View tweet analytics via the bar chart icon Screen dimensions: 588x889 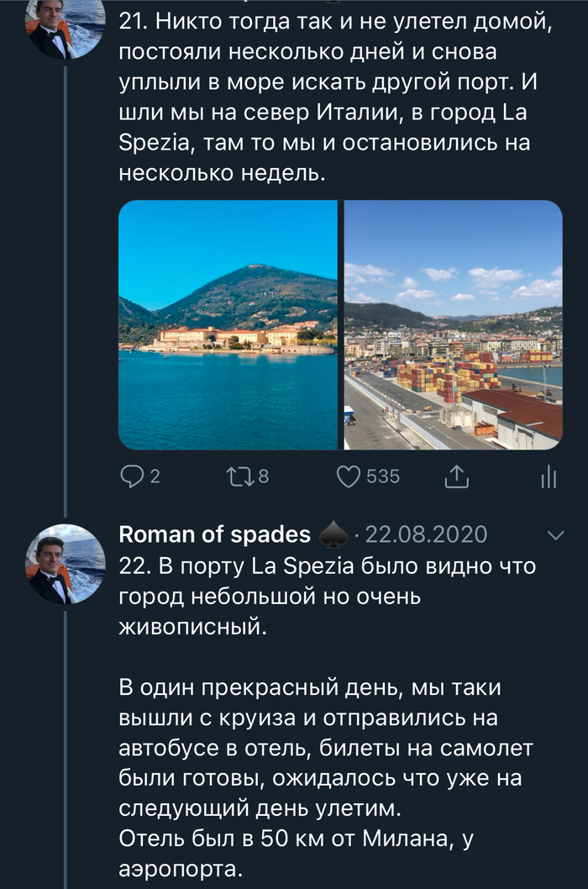548,477
